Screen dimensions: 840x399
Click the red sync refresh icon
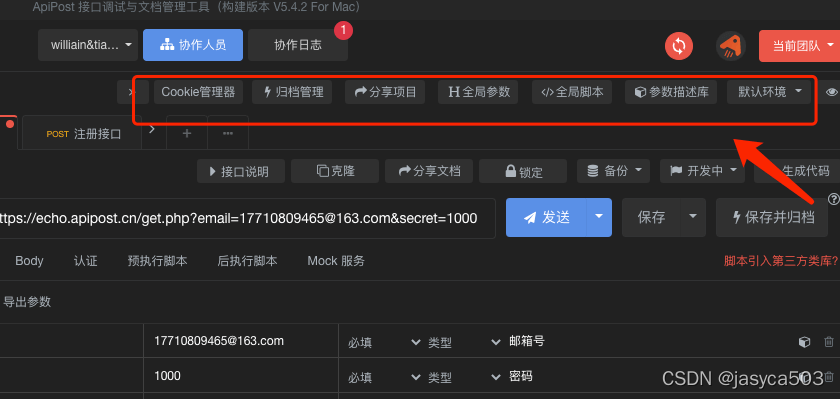679,46
